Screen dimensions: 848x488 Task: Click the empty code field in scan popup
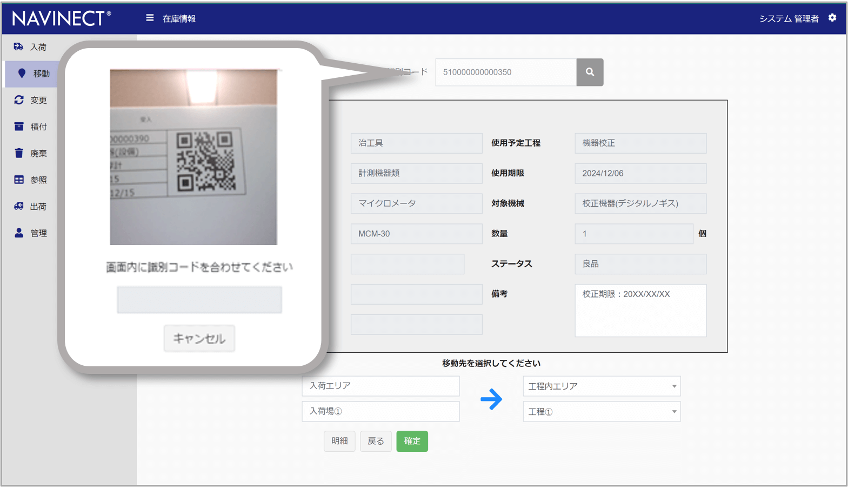(x=200, y=300)
